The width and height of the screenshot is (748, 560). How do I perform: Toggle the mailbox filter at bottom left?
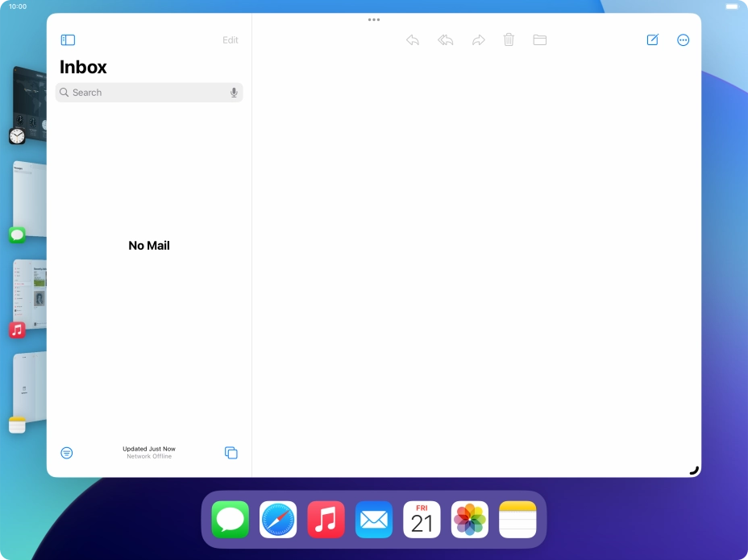tap(67, 452)
